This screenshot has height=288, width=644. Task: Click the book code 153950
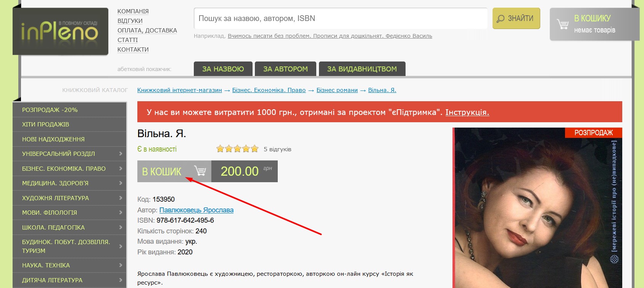pyautogui.click(x=164, y=199)
